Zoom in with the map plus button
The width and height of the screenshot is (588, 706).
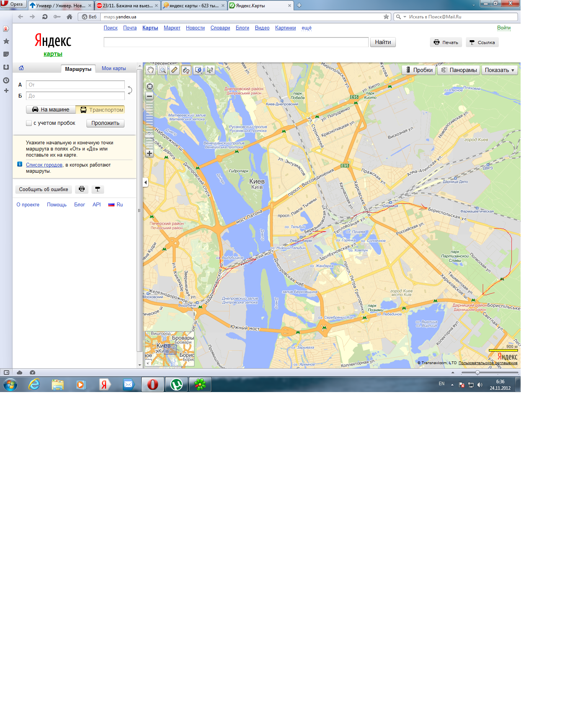click(150, 154)
